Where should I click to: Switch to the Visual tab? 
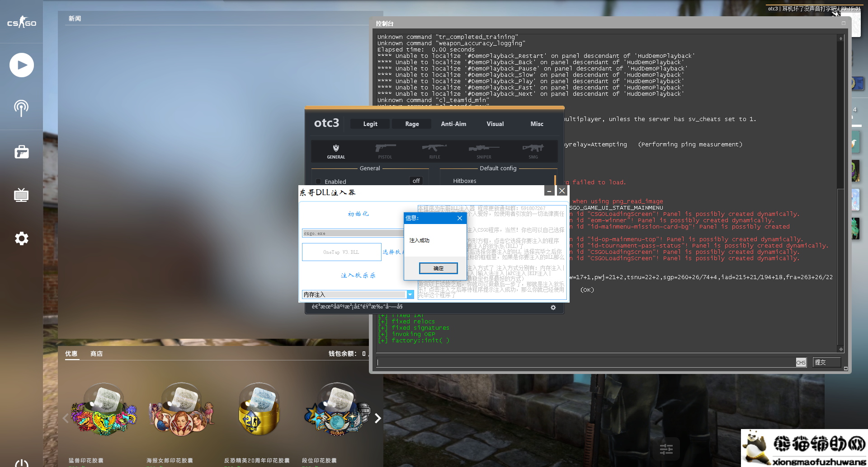[x=495, y=124]
